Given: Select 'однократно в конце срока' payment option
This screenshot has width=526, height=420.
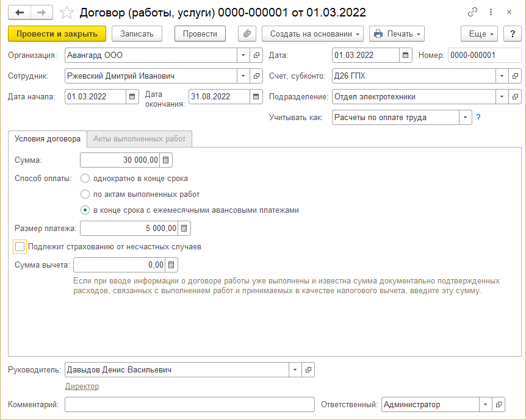Looking at the screenshot, I should (x=85, y=179).
